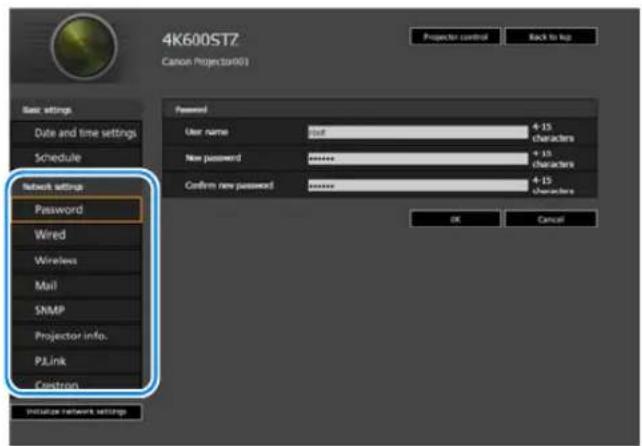
Task: Click Cancel in password form
Action: click(551, 219)
